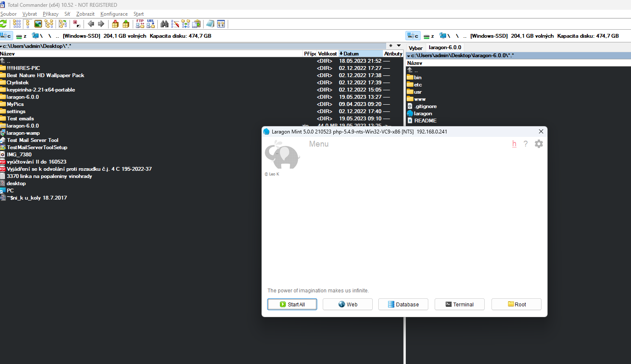Sort left panel by Atributy column
Screen dimensions: 631x364
point(393,54)
